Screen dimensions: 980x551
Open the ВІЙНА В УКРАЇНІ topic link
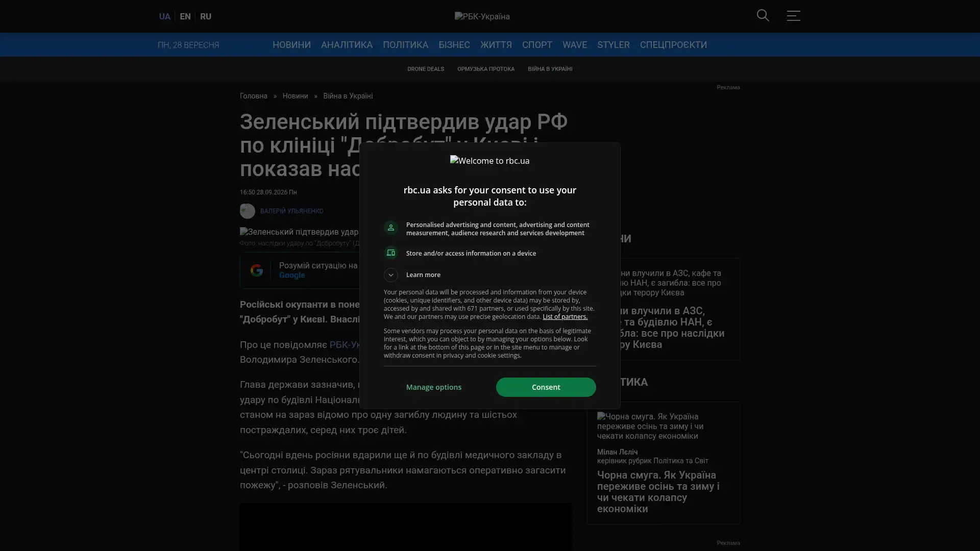pos(550,69)
